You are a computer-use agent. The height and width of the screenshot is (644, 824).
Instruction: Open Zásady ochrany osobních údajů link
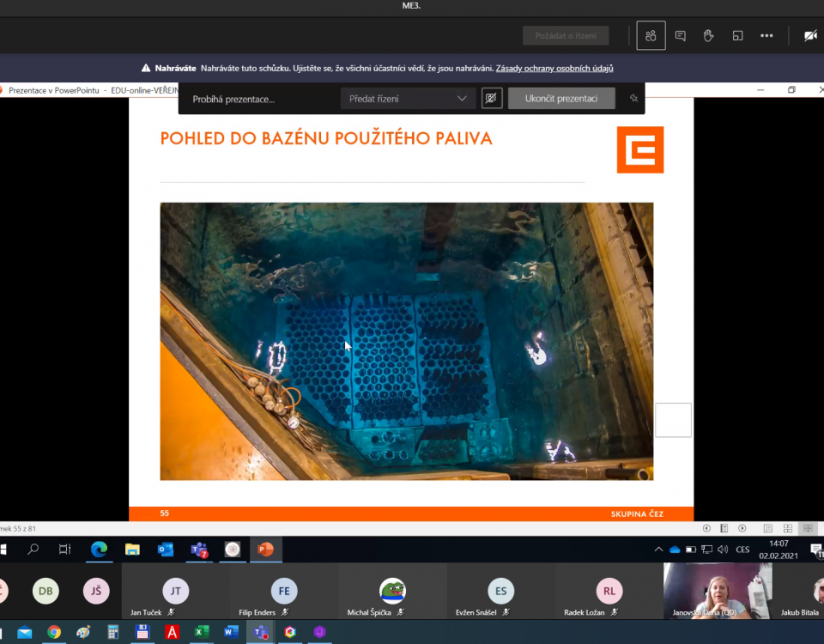554,69
